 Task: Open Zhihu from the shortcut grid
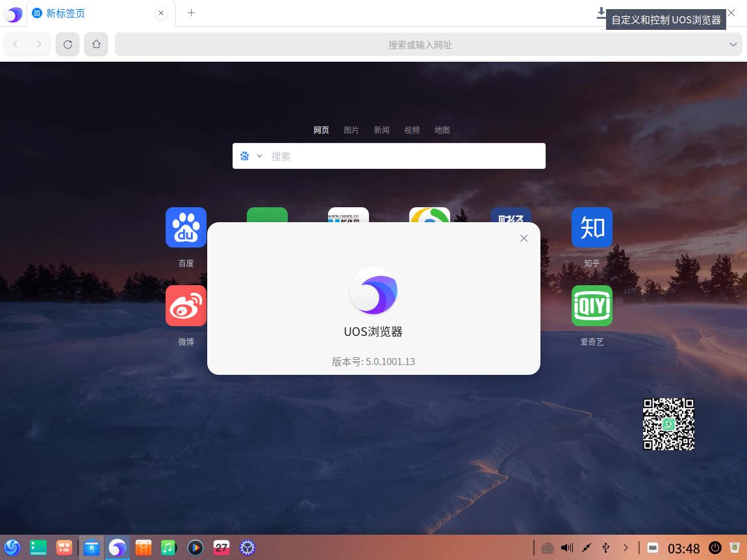(592, 227)
